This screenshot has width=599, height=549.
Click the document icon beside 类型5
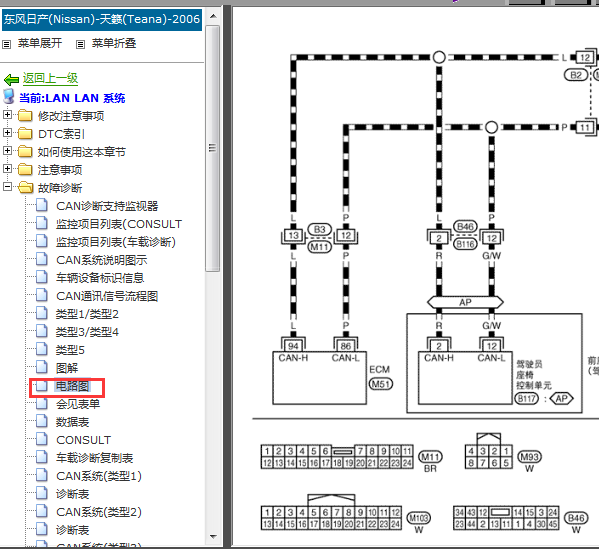pos(42,349)
